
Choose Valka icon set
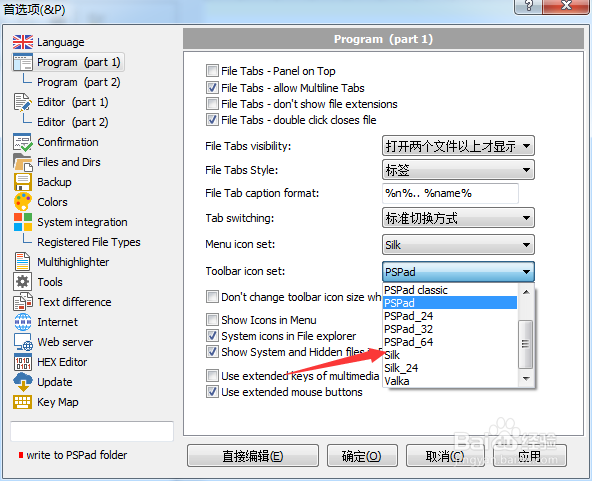pos(450,381)
